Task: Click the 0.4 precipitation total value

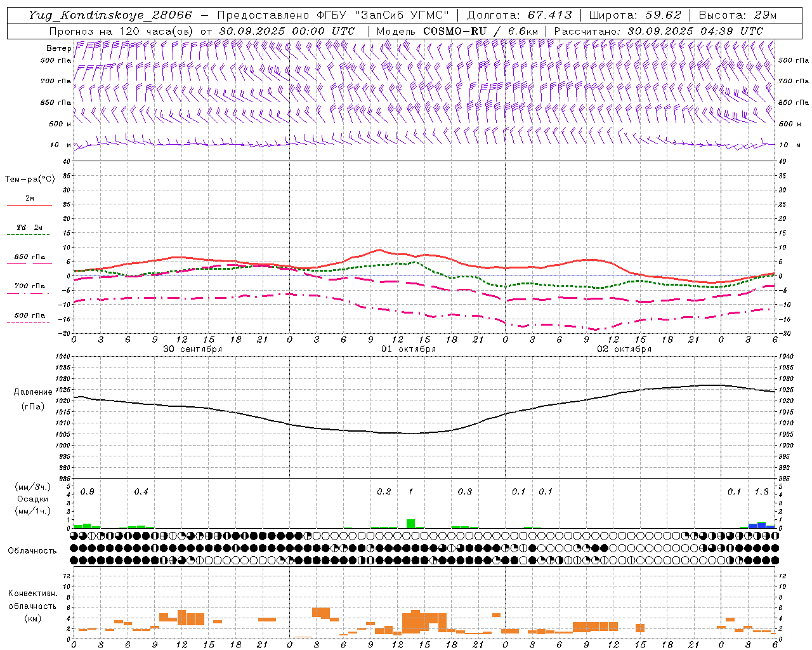Action: pos(141,492)
